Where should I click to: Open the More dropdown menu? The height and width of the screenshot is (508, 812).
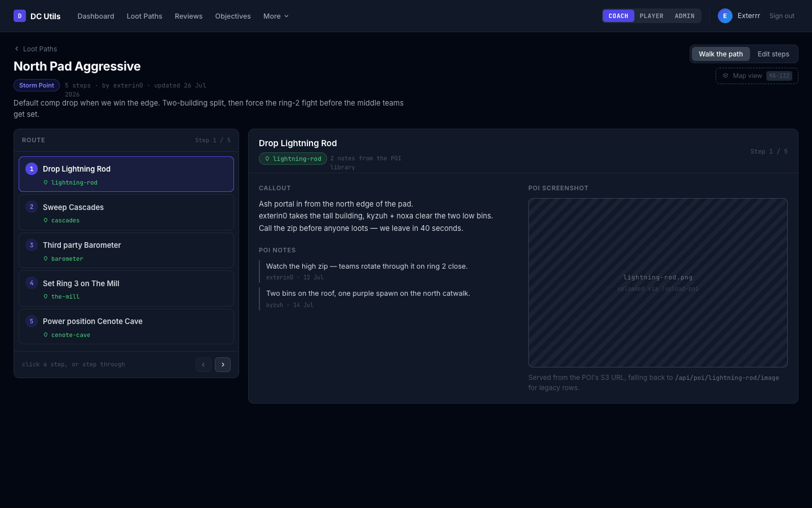click(276, 16)
